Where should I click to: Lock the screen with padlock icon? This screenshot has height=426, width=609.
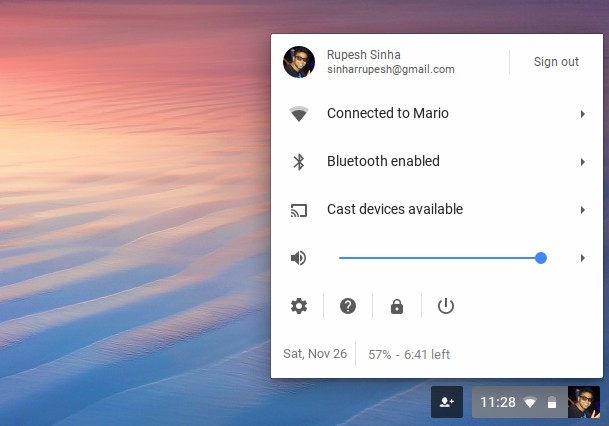point(397,306)
